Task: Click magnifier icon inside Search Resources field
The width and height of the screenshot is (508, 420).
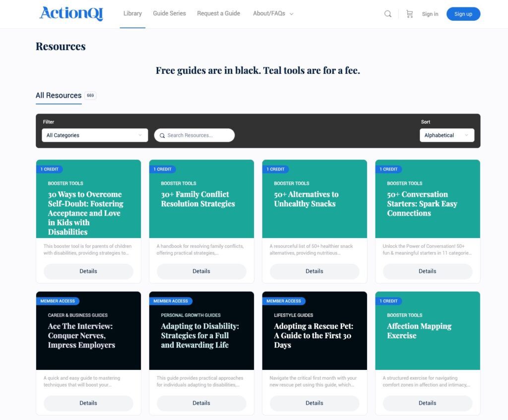Action: (x=162, y=135)
